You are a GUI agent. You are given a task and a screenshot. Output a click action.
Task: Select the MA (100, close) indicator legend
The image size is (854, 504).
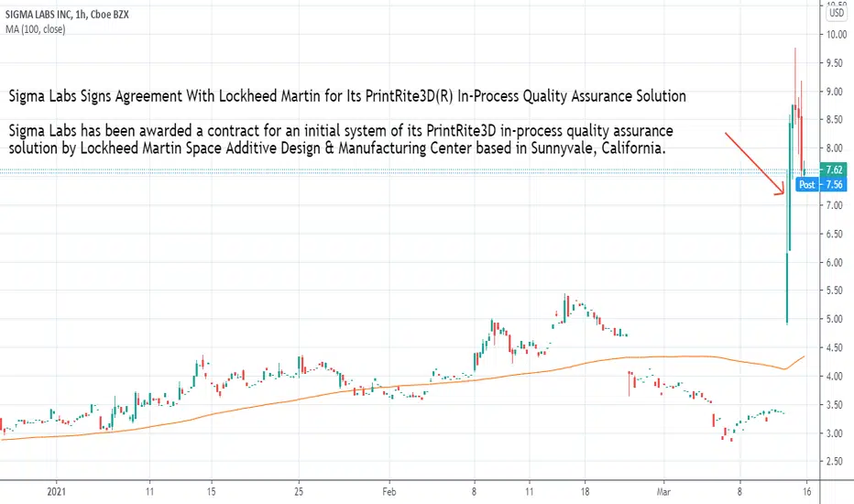pos(36,29)
